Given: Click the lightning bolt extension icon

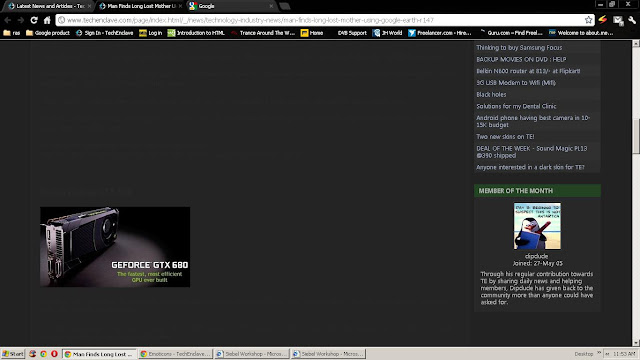Looking at the screenshot, I should click(x=603, y=20).
